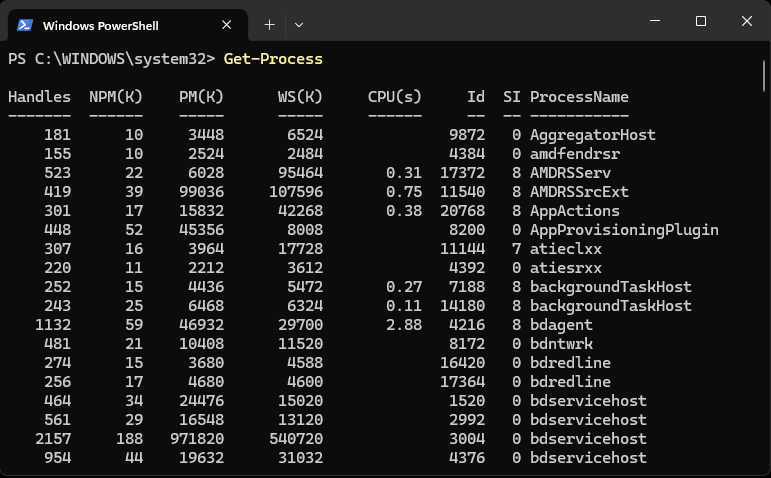771x478 pixels.
Task: Click the bdntwrk process name
Action: (x=561, y=344)
